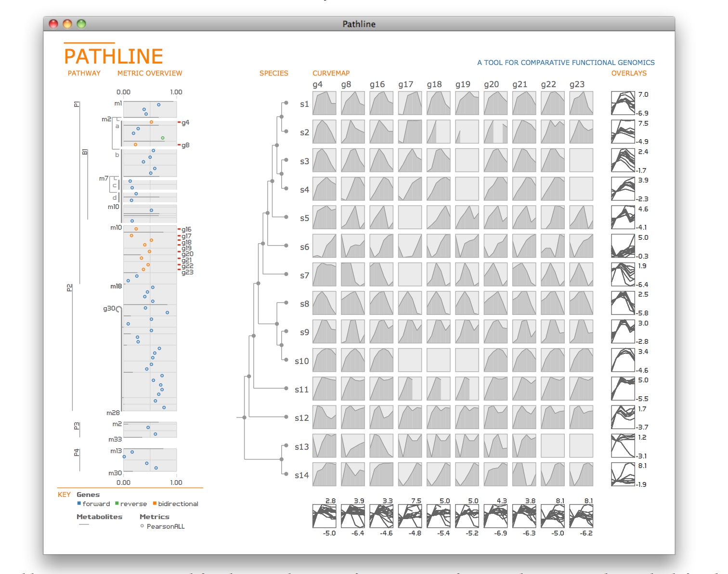Click the red tick marker next to g16
728x574 pixels.
(x=179, y=229)
